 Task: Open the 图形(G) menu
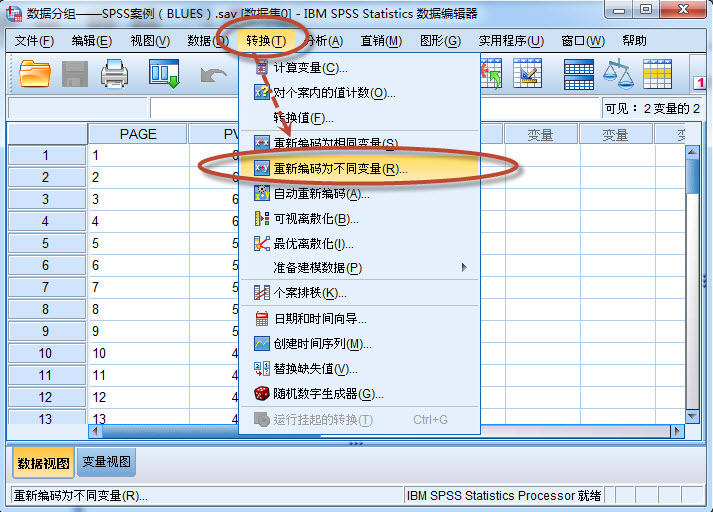click(440, 41)
